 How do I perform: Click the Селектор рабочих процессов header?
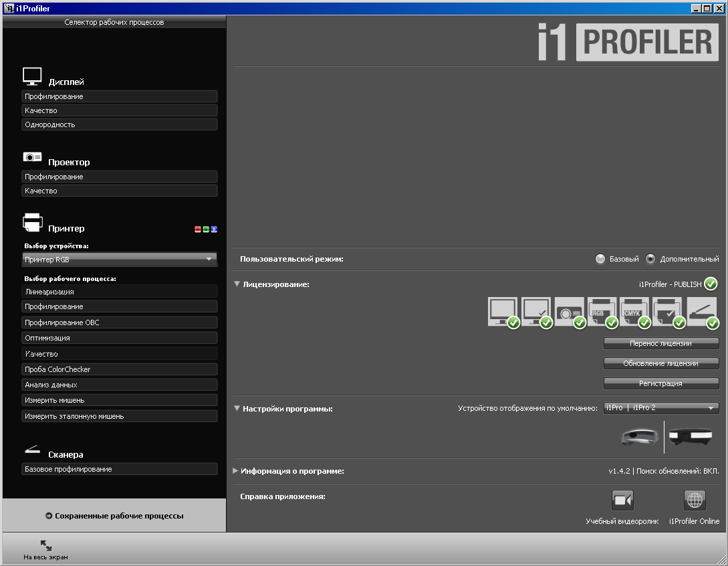click(x=114, y=22)
